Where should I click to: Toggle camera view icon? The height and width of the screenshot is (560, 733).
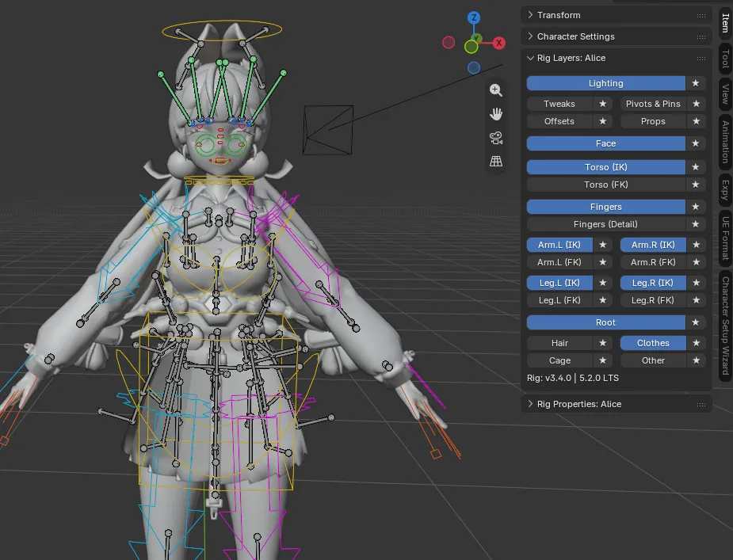(496, 138)
